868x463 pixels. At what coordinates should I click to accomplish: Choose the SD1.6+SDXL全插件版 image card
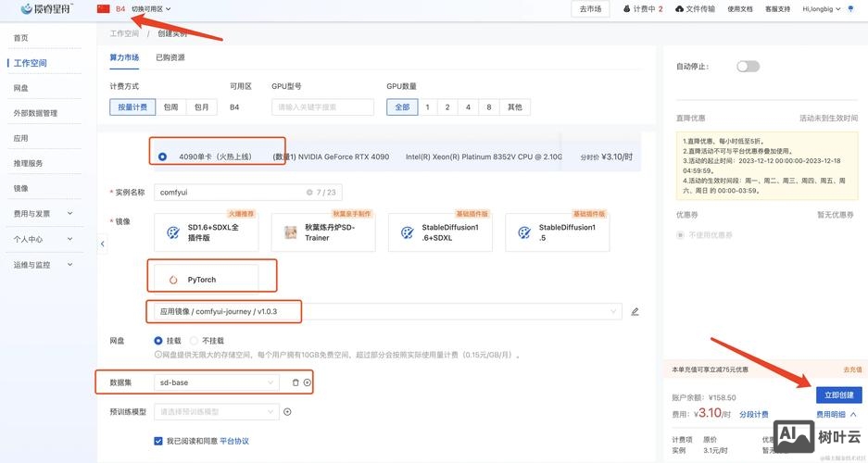[207, 232]
